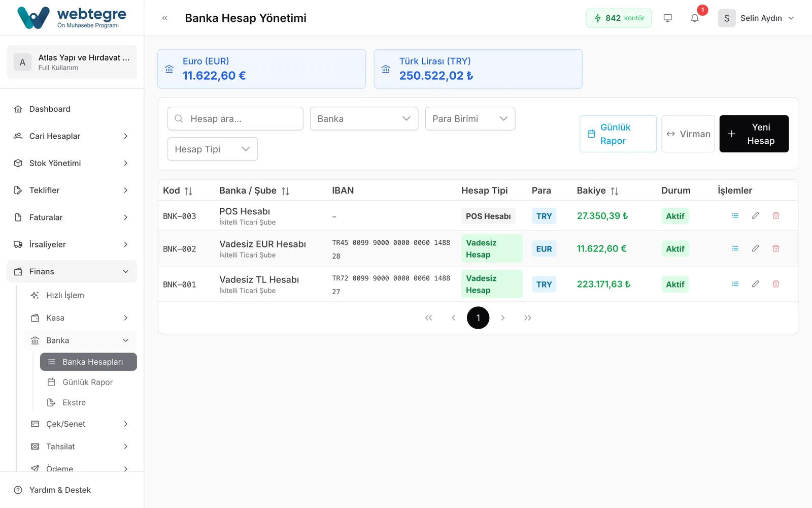The image size is (812, 508).
Task: Delete the BNK-001 TL account
Action: pyautogui.click(x=775, y=284)
